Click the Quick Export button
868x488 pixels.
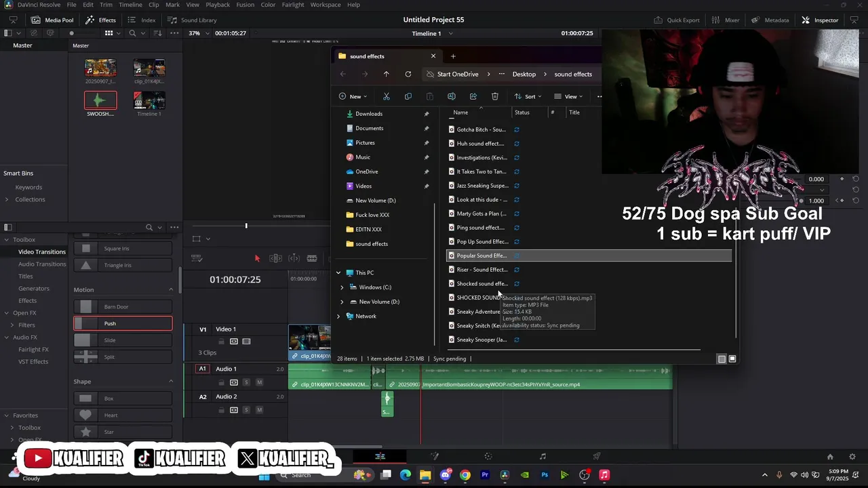coord(677,20)
